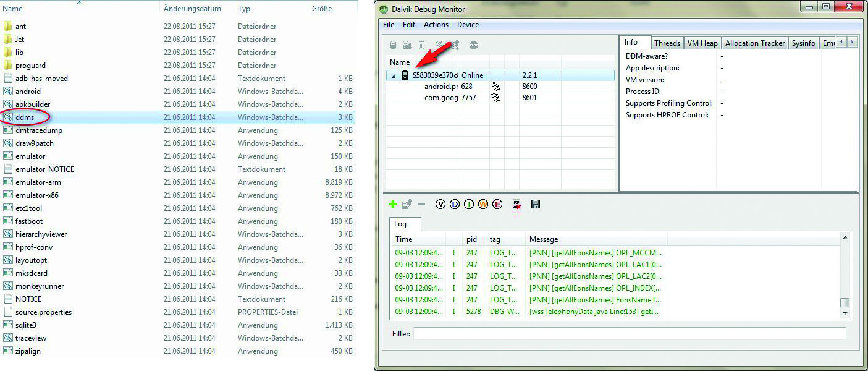Image resolution: width=868 pixels, height=371 pixels.
Task: Clear the log with the red-X page icon
Action: click(x=516, y=204)
